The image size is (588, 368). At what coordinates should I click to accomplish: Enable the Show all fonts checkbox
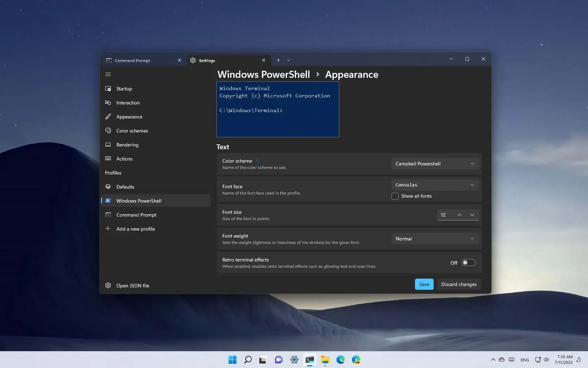[x=394, y=196]
